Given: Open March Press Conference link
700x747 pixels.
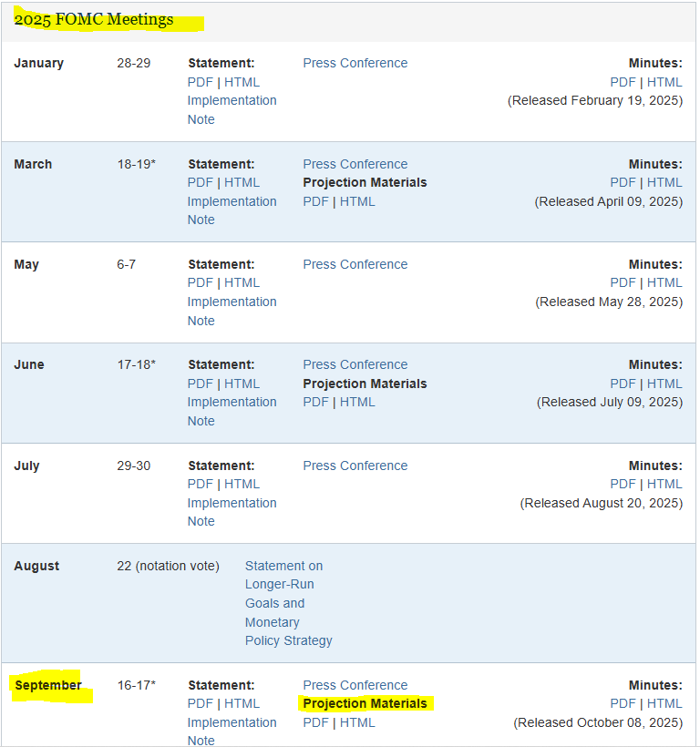Looking at the screenshot, I should click(x=355, y=164).
